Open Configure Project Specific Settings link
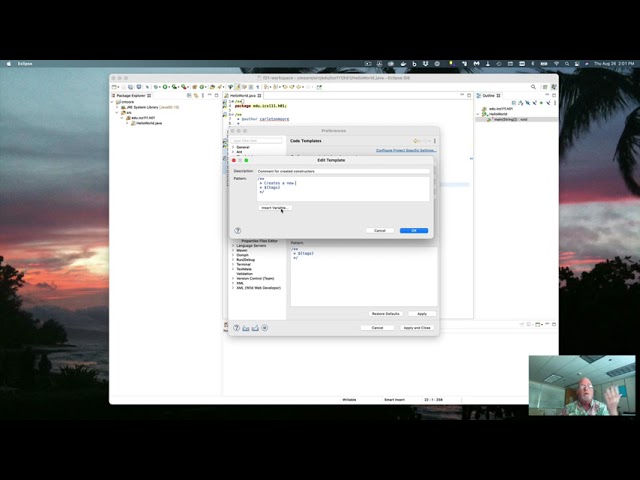Viewport: 640px width, 480px height. 406,150
